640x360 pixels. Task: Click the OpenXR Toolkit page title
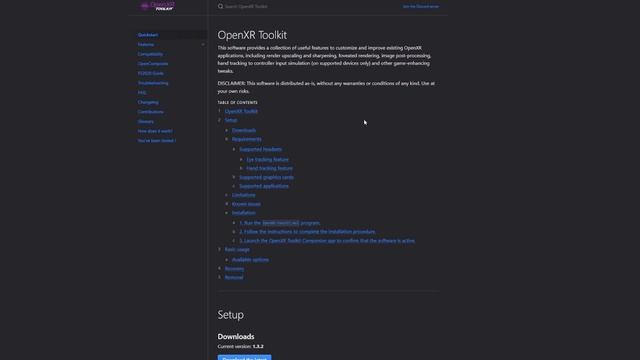coord(252,35)
